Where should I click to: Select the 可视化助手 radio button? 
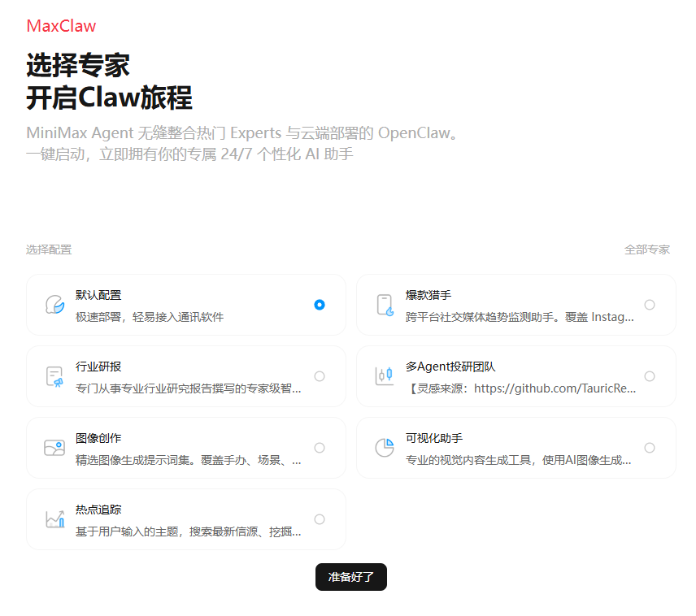pyautogui.click(x=650, y=448)
